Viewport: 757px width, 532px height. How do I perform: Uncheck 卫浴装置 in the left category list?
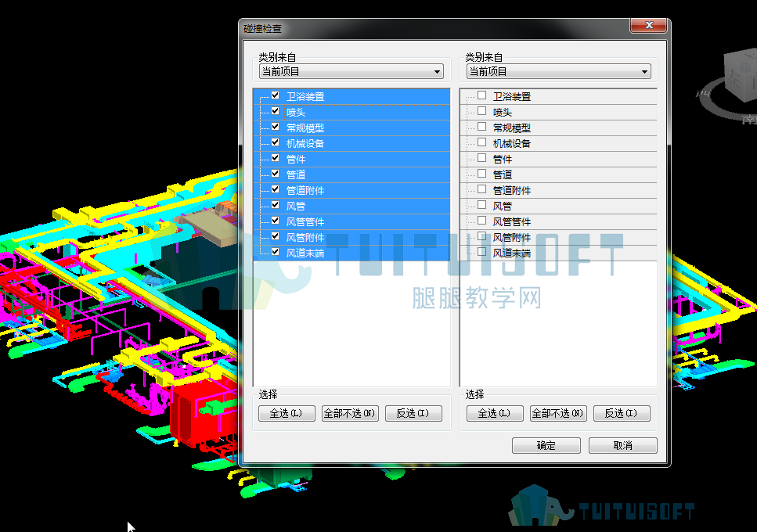(x=276, y=95)
